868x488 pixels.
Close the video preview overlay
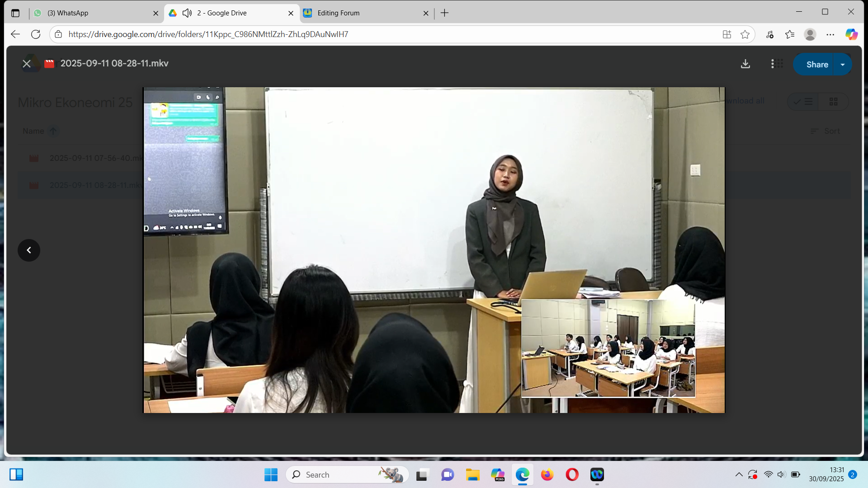(27, 64)
